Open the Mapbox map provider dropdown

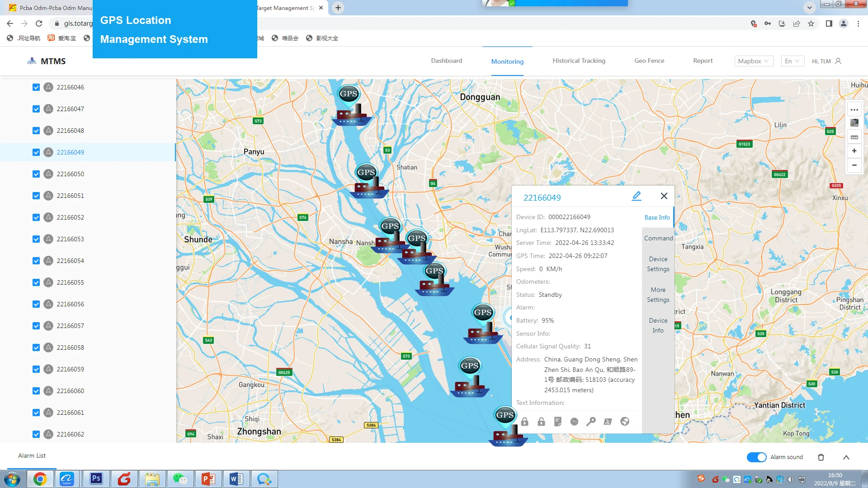pos(753,61)
